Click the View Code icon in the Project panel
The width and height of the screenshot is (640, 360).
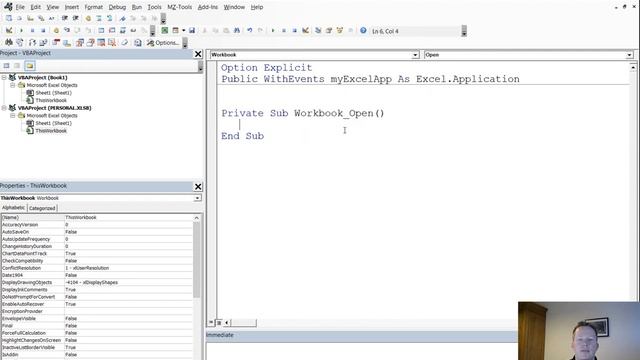(6, 66)
